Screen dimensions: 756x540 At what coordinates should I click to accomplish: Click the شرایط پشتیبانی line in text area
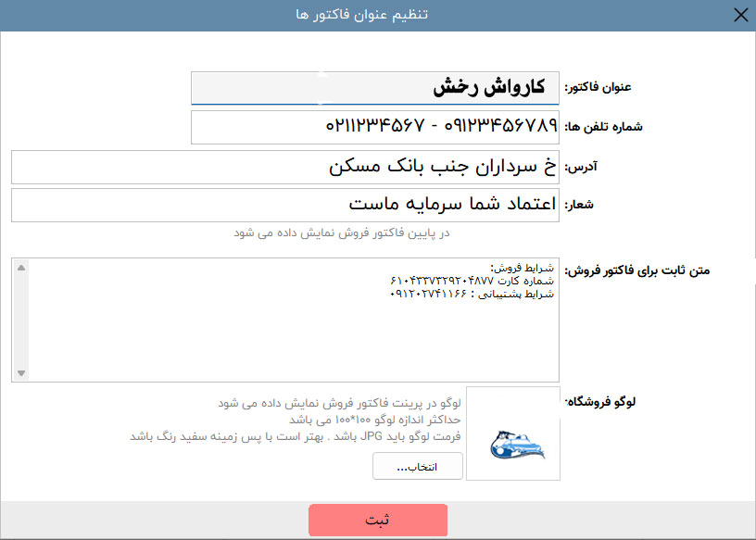[472, 294]
